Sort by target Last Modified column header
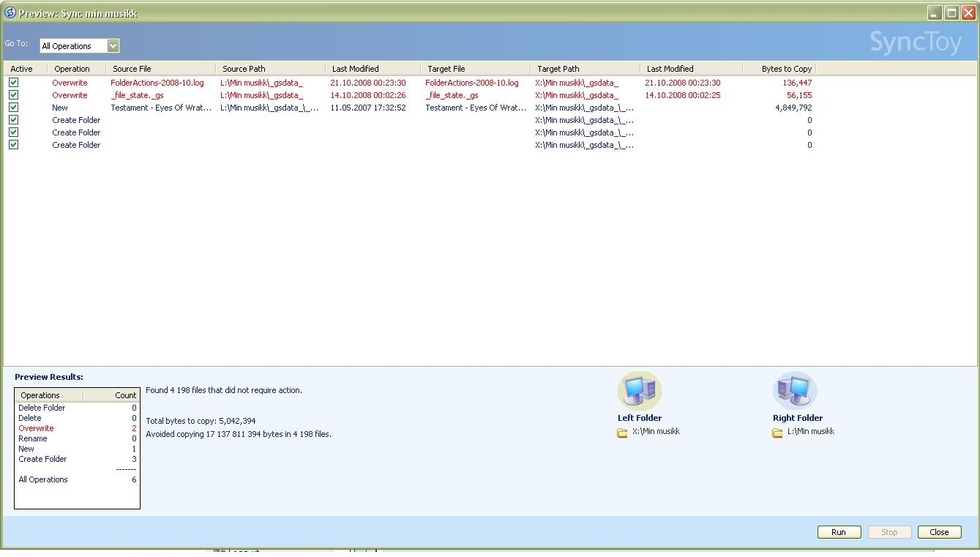The width and height of the screenshot is (980, 557). point(692,69)
